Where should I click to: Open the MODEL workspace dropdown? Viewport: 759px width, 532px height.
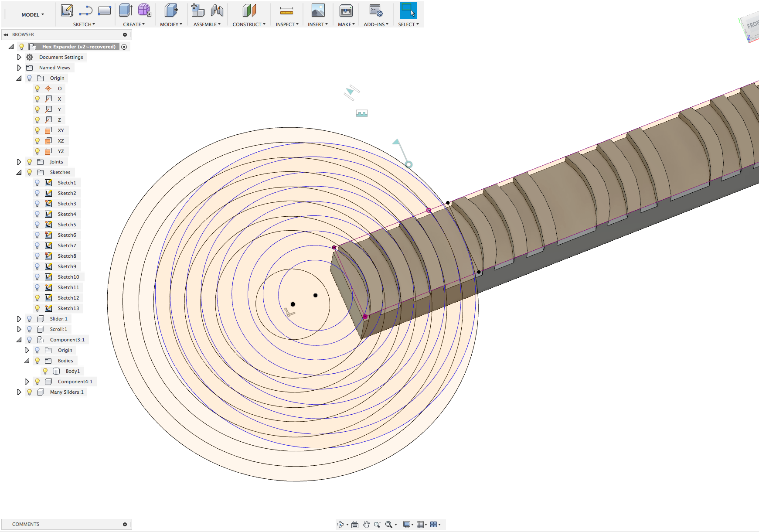click(x=33, y=15)
